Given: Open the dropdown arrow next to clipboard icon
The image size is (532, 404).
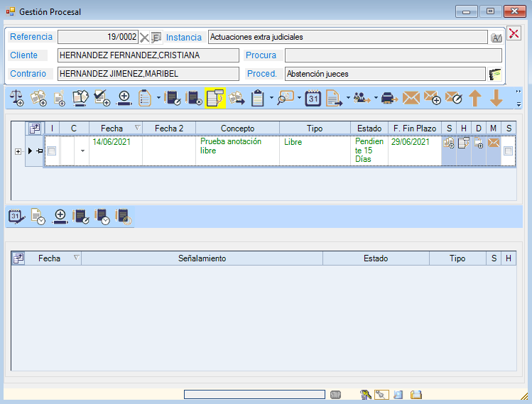Looking at the screenshot, I should (271, 99).
